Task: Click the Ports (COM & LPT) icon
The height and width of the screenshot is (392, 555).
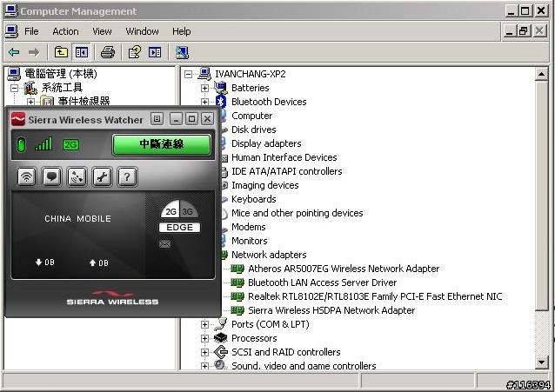Action: pyautogui.click(x=221, y=323)
